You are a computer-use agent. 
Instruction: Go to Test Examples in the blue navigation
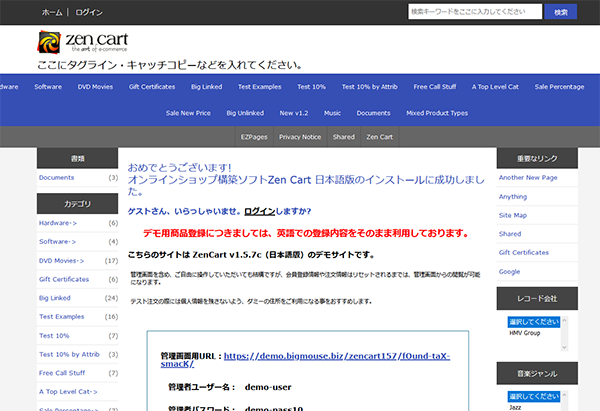click(x=259, y=87)
